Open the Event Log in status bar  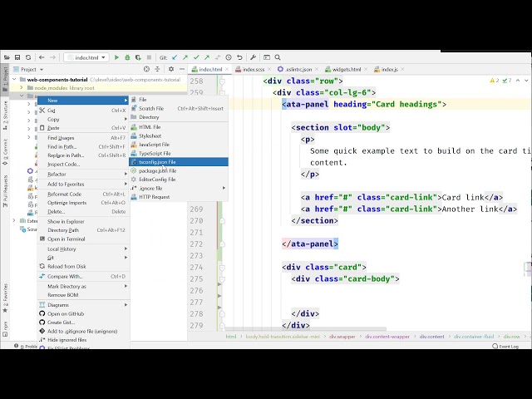coord(505,346)
